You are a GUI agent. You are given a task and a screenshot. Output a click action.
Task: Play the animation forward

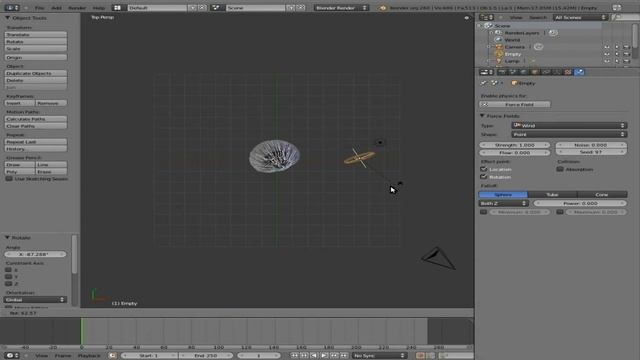pyautogui.click(x=324, y=356)
